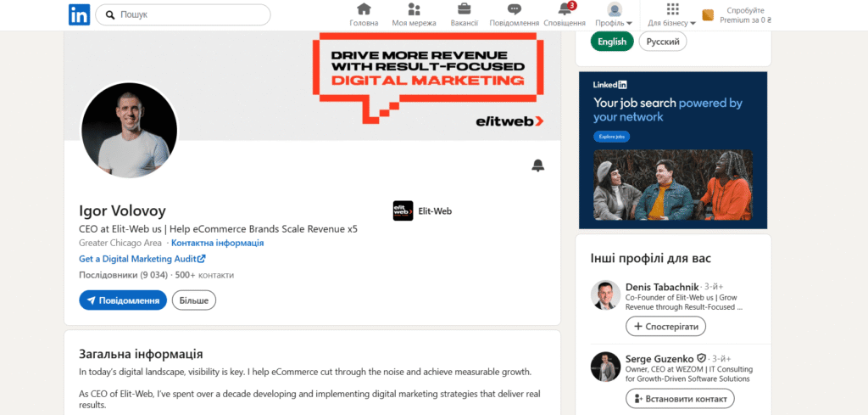Open the Більше options button
868x415 pixels.
pos(194,300)
